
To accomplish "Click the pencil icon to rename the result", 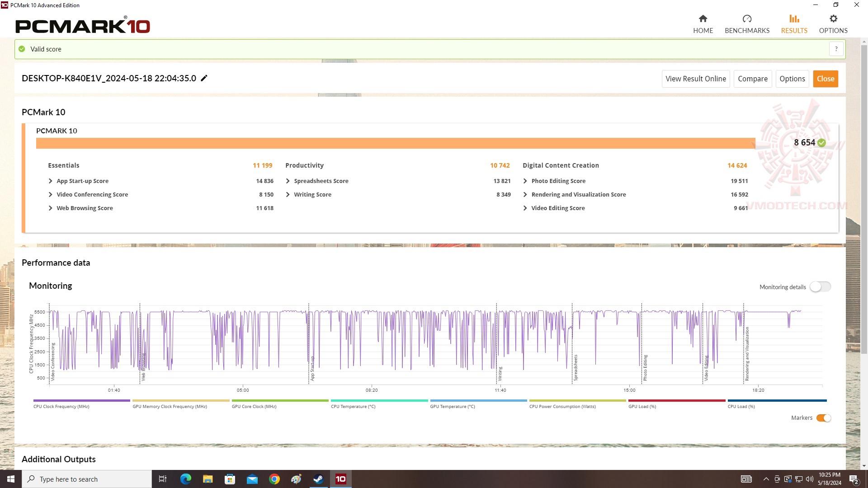I will coord(204,78).
